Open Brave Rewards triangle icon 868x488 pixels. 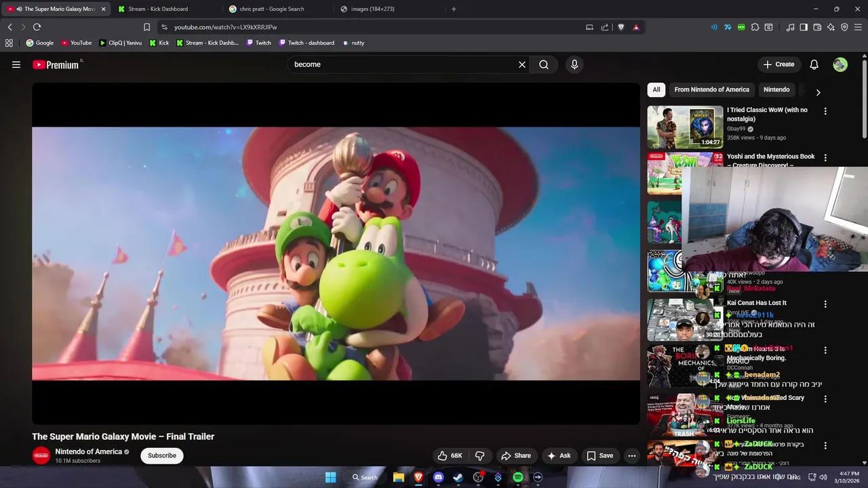(636, 27)
